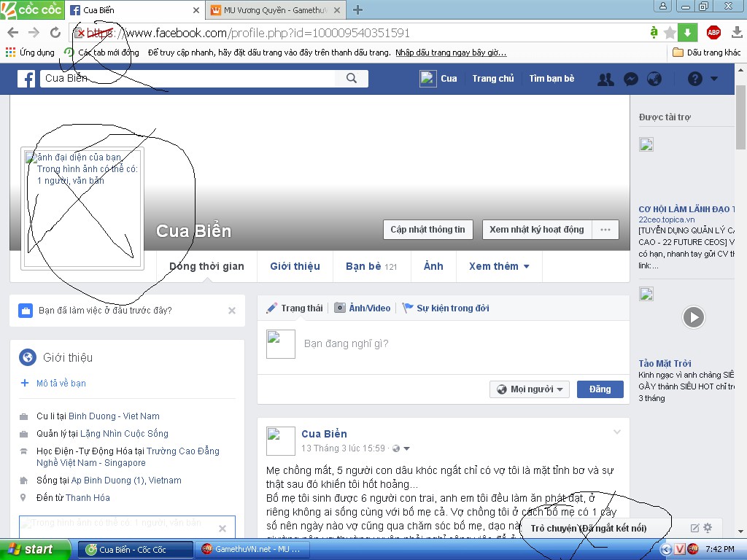Switch to the Giới thiệu tab

point(295,266)
